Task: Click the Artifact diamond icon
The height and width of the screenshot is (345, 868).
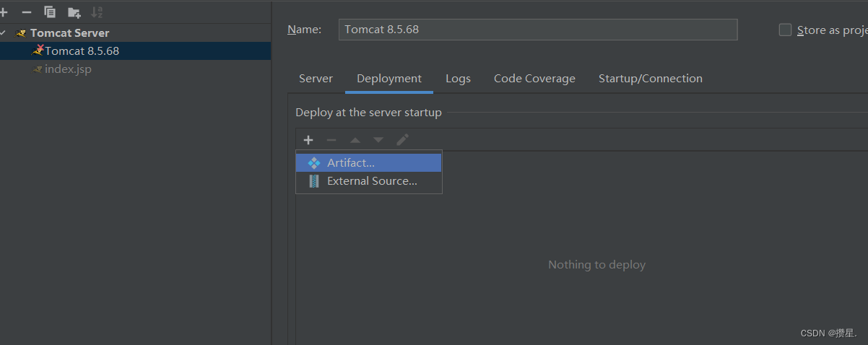Action: [x=314, y=163]
